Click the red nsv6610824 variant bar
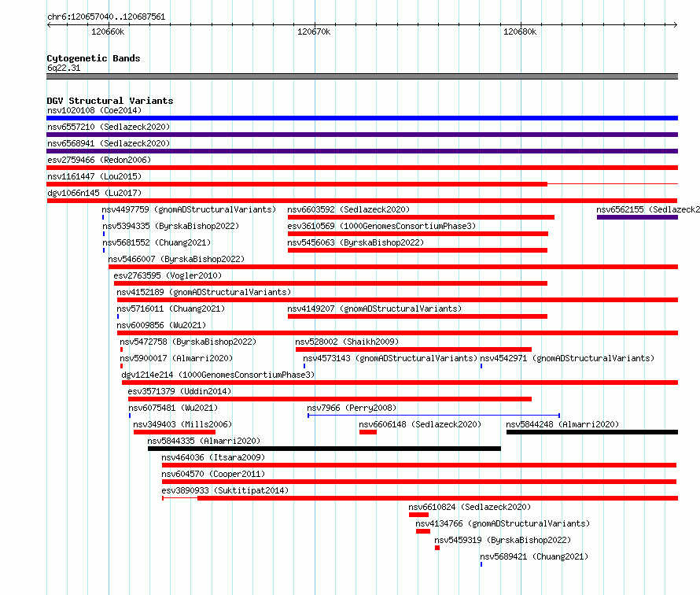 [418, 515]
